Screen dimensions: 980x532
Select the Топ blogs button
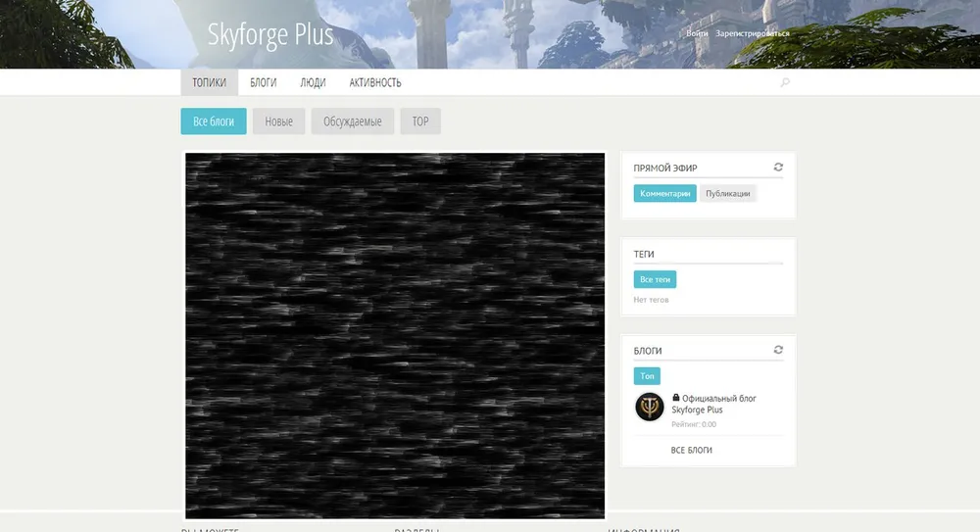tap(647, 376)
